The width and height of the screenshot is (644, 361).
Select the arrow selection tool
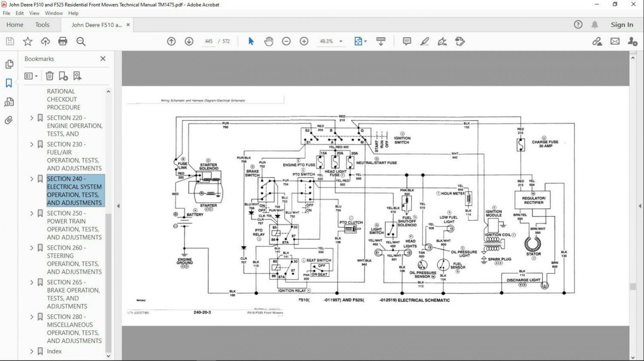pyautogui.click(x=251, y=41)
